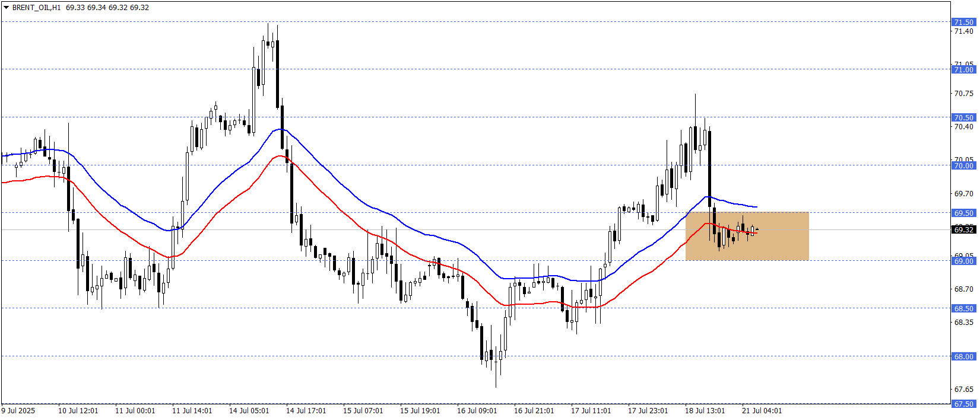Click the highlighted 70.50 level label
Viewport: 980px width, 418px height.
[963, 117]
